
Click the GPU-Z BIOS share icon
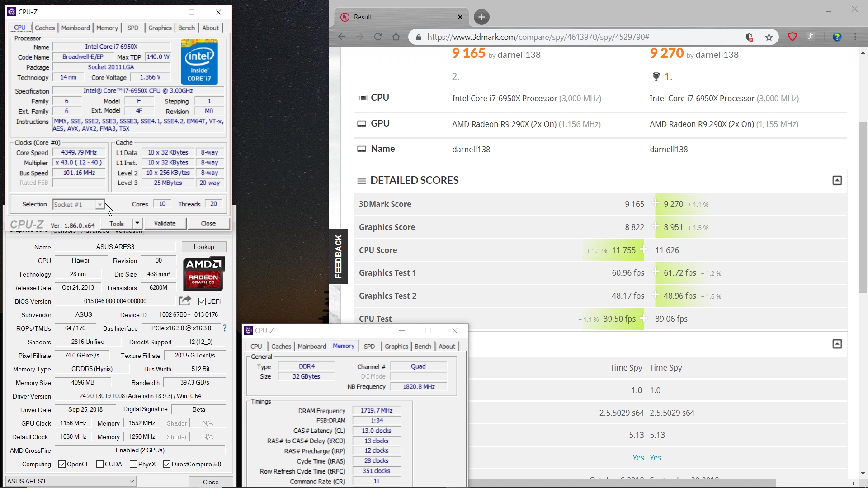pyautogui.click(x=185, y=300)
